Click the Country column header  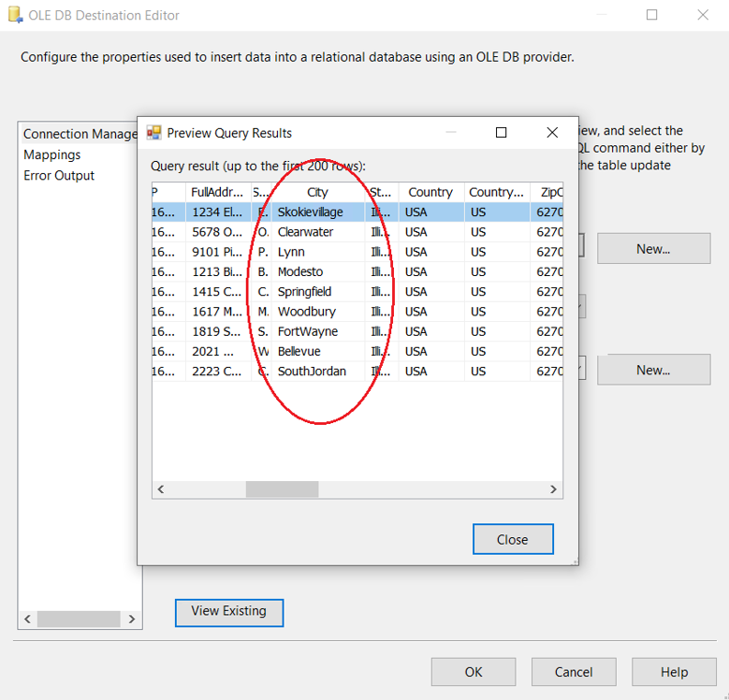(430, 192)
